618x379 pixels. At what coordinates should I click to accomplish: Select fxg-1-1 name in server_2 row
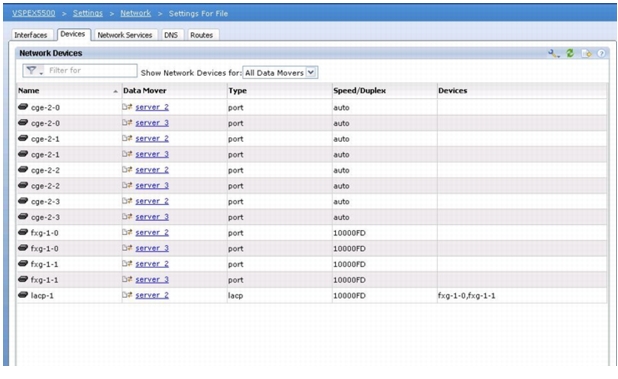[45, 264]
